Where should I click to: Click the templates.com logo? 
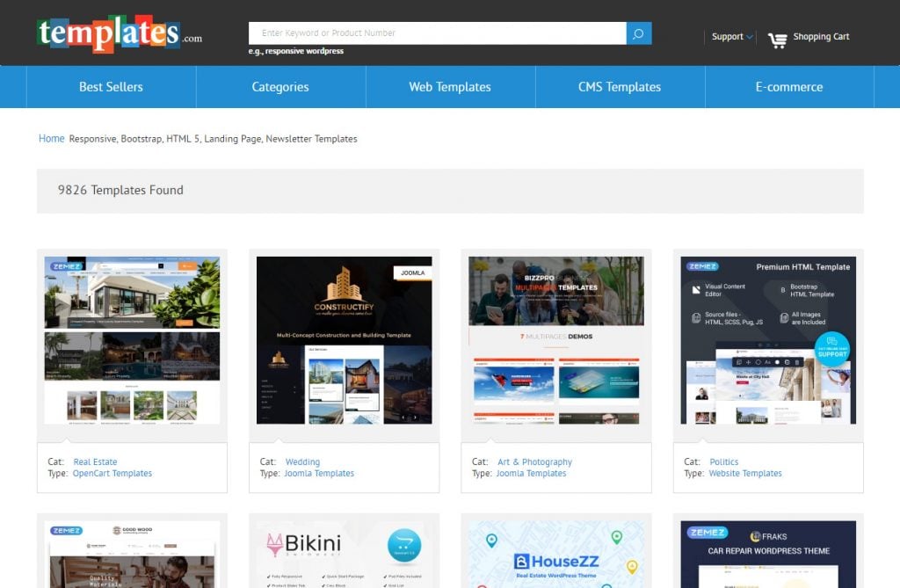(x=120, y=33)
